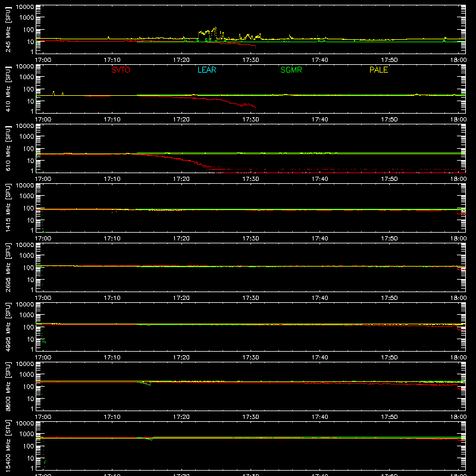The width and height of the screenshot is (476, 476).
Task: Click the 17:20 time label under 4995 MHz panel
Action: click(x=181, y=358)
